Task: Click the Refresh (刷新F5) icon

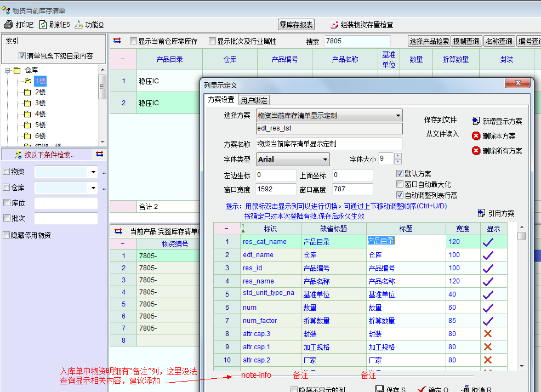Action: (x=43, y=25)
